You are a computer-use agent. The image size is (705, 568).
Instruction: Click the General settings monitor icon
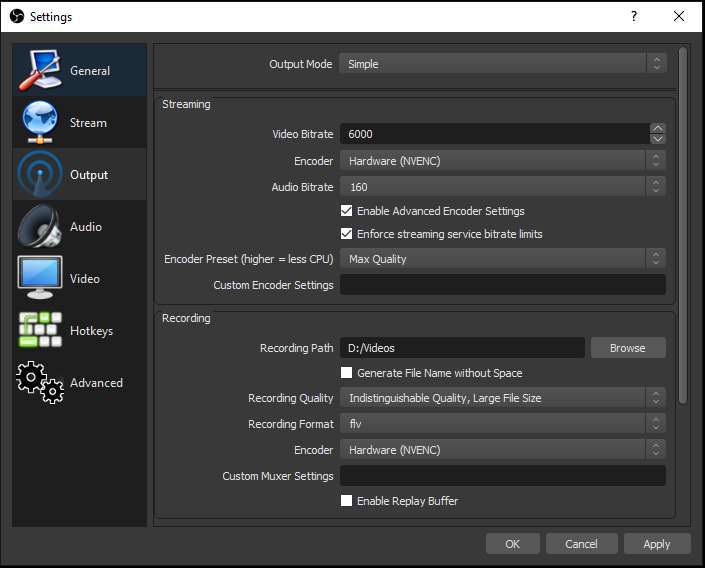tap(40, 70)
